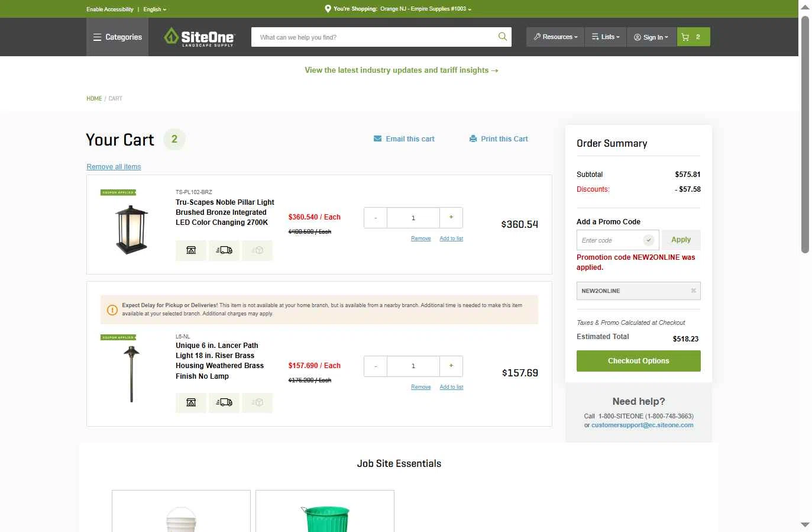812x532 pixels.
Task: Click quantity field for Tru-Scapes Pillar Light
Action: pyautogui.click(x=413, y=218)
